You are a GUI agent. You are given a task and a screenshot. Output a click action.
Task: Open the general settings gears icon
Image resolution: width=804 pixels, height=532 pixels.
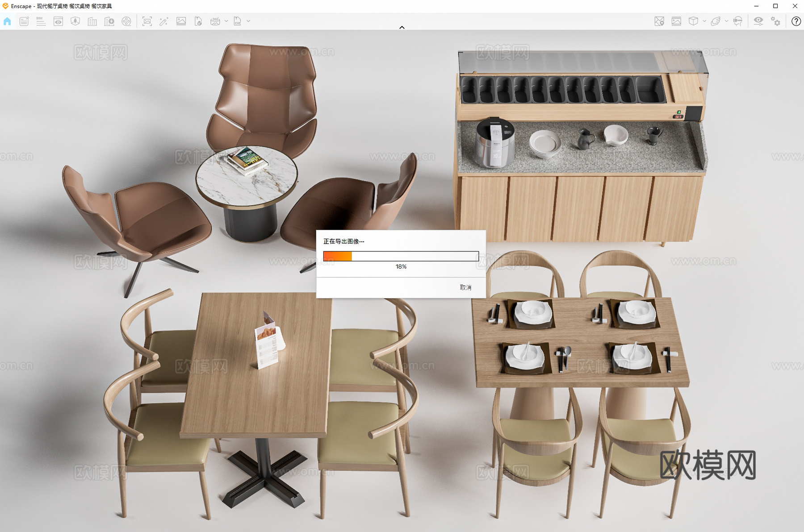click(776, 21)
